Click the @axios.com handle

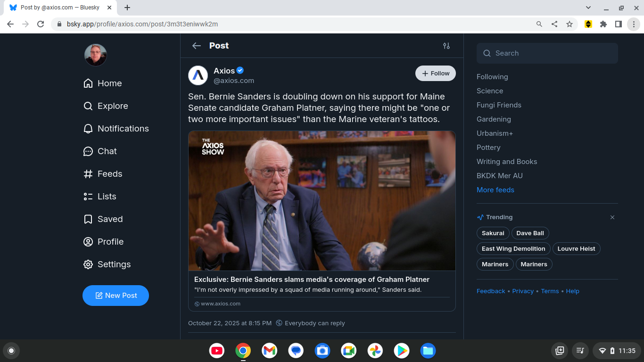pyautogui.click(x=234, y=81)
